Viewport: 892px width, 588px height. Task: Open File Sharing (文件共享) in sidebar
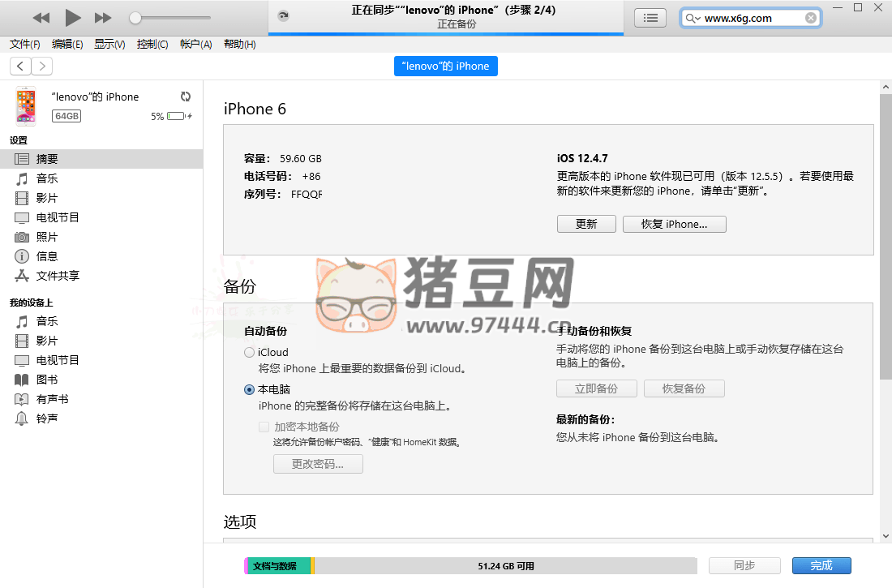57,276
